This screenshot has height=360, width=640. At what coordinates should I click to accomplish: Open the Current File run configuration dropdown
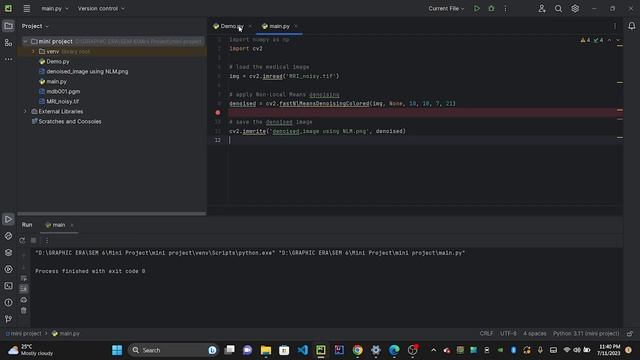446,8
